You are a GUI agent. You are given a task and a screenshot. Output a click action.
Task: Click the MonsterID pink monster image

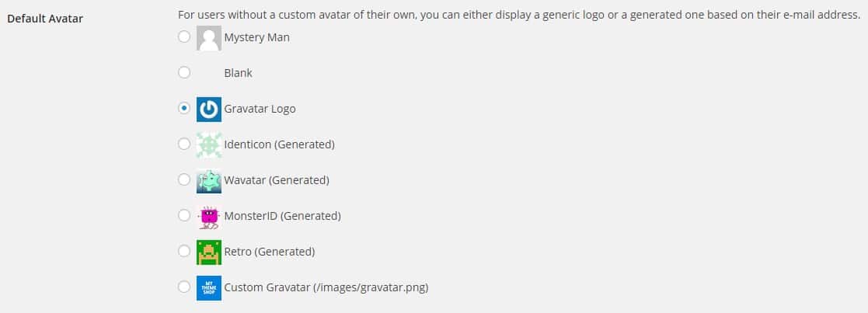pos(209,216)
